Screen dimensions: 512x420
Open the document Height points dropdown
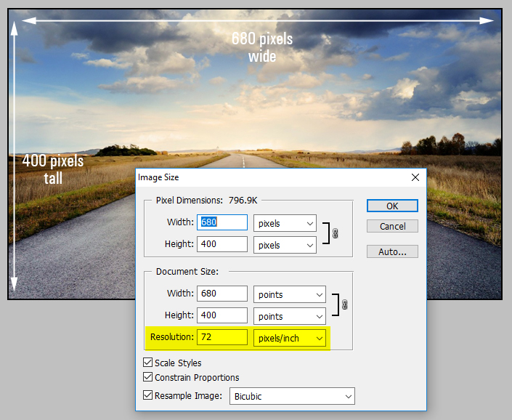click(290, 316)
